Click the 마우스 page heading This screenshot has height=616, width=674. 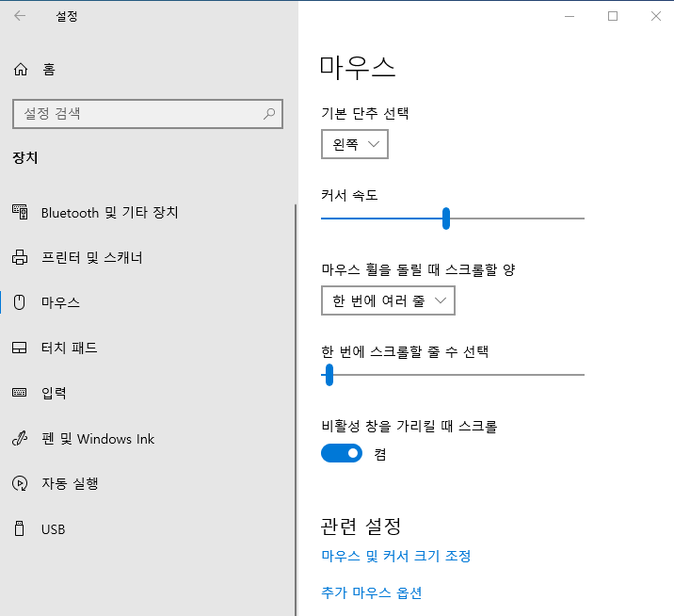[357, 68]
